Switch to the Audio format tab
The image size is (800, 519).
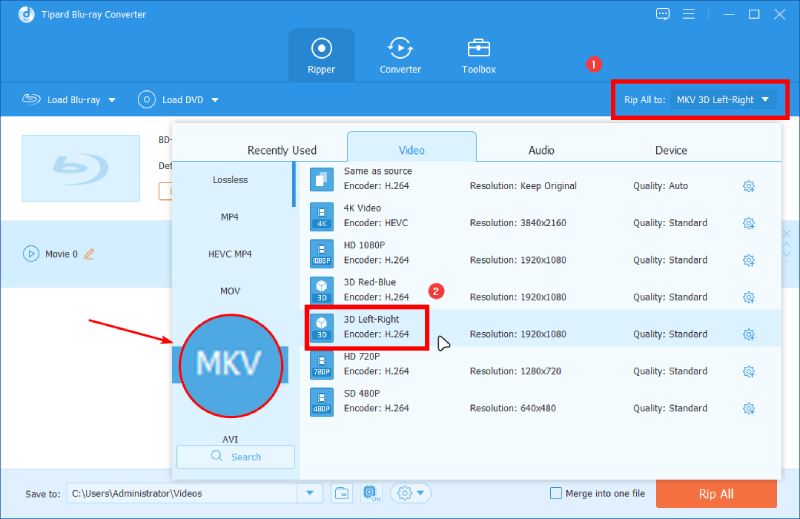click(541, 150)
